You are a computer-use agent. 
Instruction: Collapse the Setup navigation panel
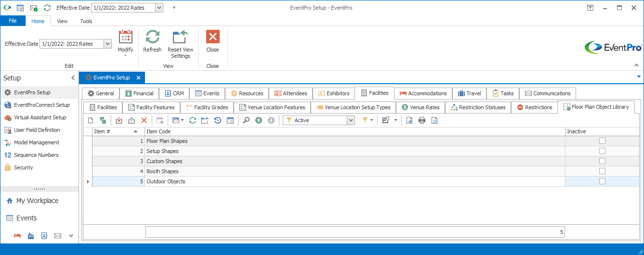tap(73, 78)
